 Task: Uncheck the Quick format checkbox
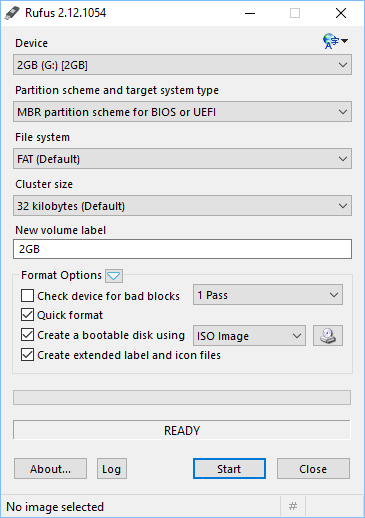click(x=27, y=315)
